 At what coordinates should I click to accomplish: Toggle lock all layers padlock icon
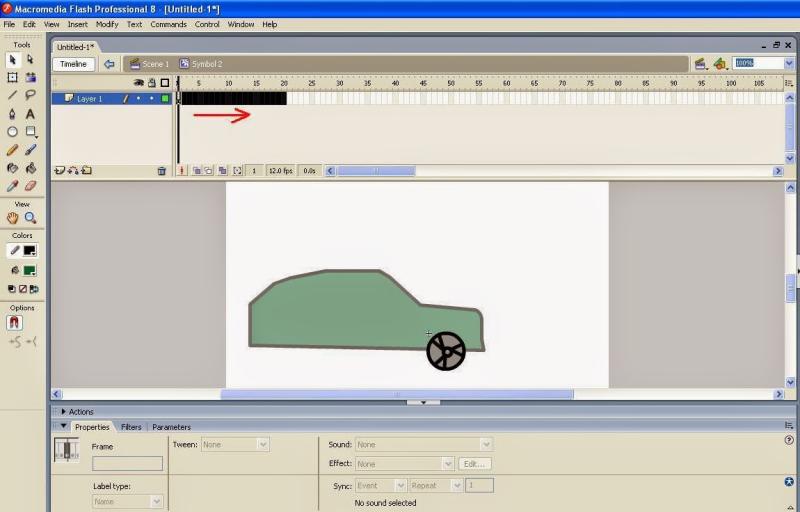pos(152,83)
